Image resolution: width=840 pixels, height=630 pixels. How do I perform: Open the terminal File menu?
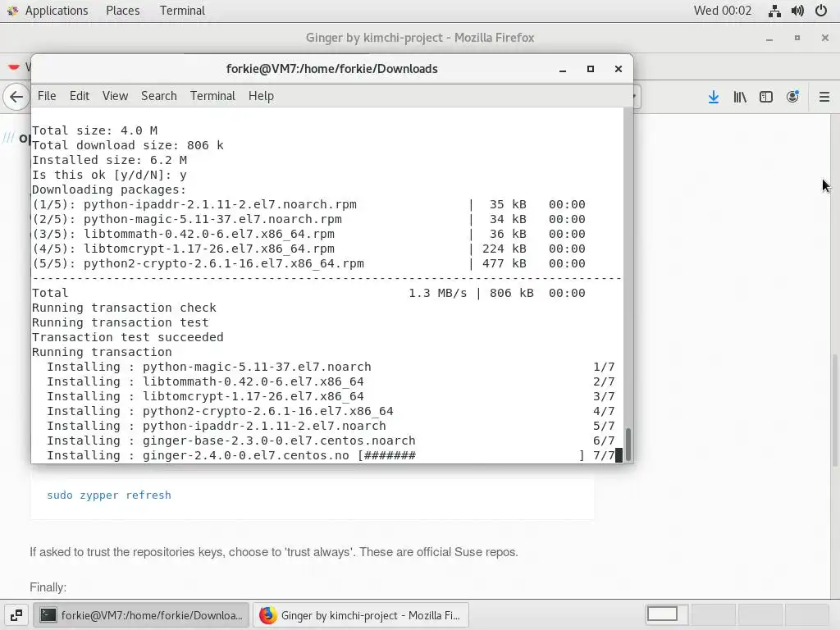pos(47,96)
